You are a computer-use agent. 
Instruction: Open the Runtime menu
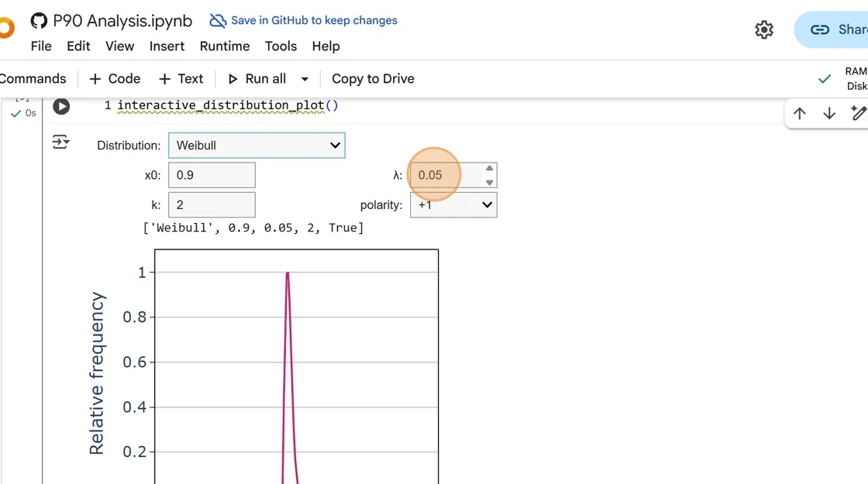(225, 46)
